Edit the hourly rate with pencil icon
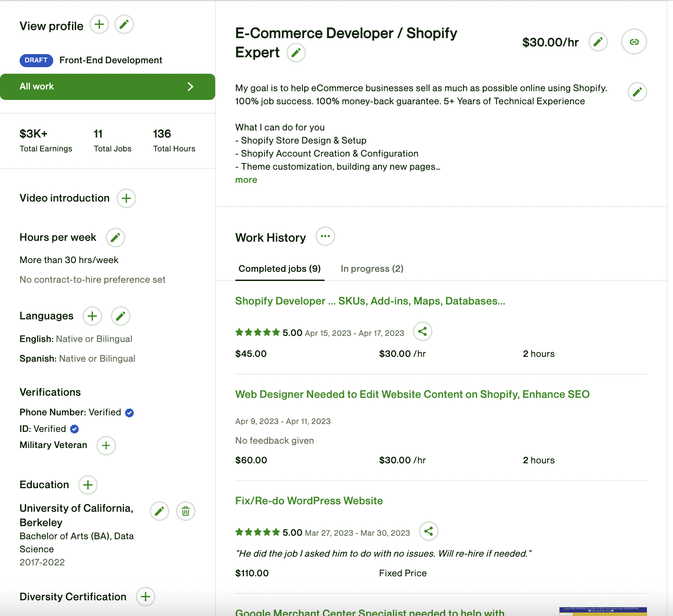This screenshot has height=616, width=673. click(x=598, y=42)
